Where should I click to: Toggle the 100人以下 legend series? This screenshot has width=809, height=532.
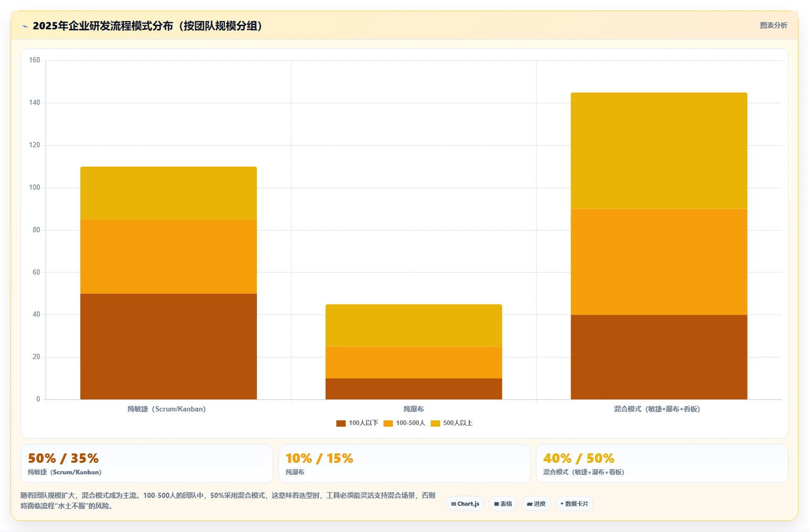click(357, 423)
